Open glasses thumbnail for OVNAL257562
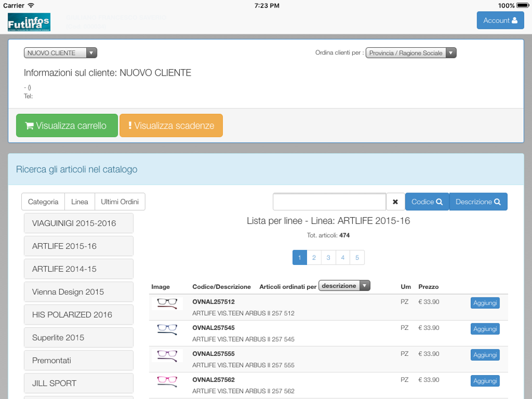 [167, 381]
